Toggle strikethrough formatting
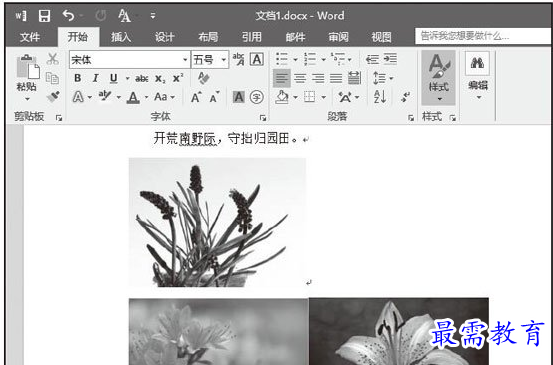Image resolution: width=553 pixels, height=365 pixels. 142,78
